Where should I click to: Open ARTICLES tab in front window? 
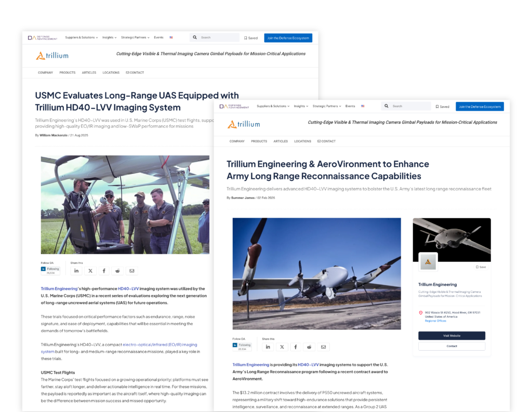click(x=281, y=141)
